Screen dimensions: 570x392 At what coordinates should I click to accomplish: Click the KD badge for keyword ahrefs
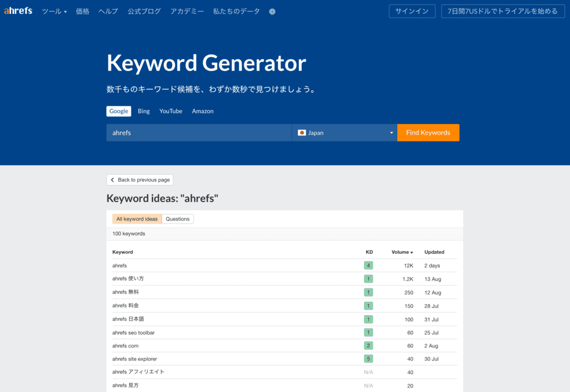[368, 266]
